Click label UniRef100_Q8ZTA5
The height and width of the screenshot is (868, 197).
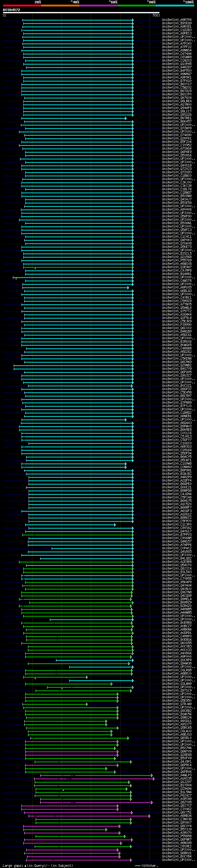(x=177, y=802)
